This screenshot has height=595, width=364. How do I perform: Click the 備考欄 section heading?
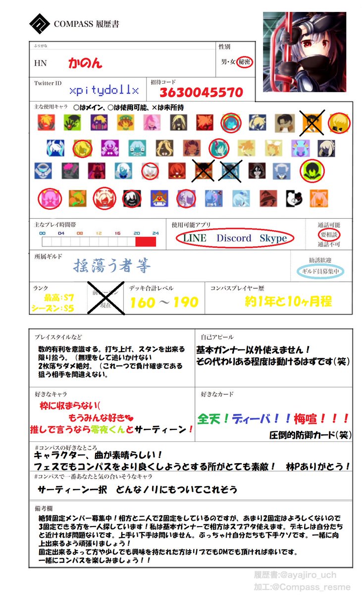pyautogui.click(x=44, y=509)
